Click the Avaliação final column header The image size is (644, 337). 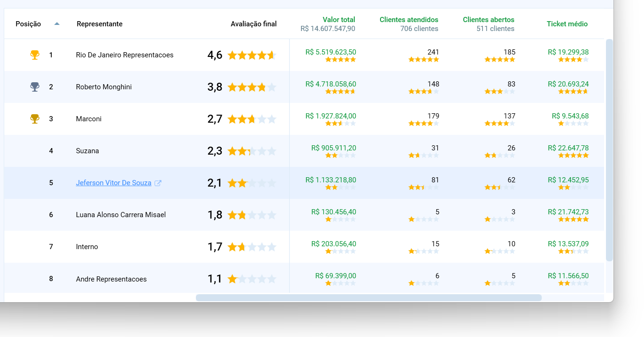(254, 24)
